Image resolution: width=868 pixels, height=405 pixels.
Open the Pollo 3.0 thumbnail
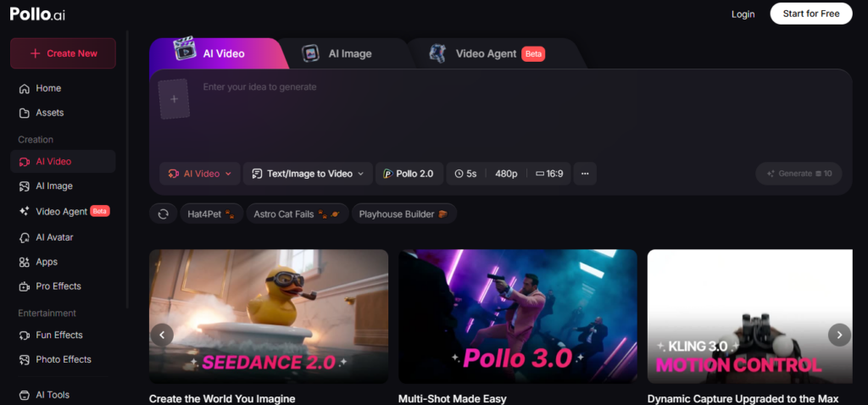coord(518,317)
